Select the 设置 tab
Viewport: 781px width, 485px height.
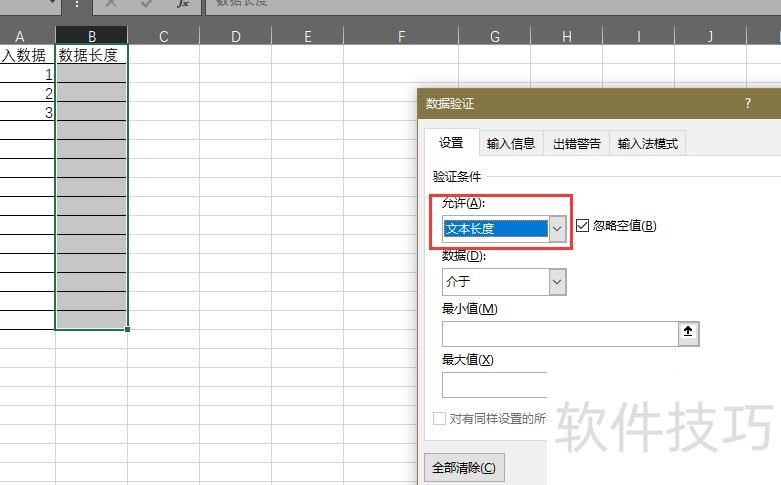point(451,144)
